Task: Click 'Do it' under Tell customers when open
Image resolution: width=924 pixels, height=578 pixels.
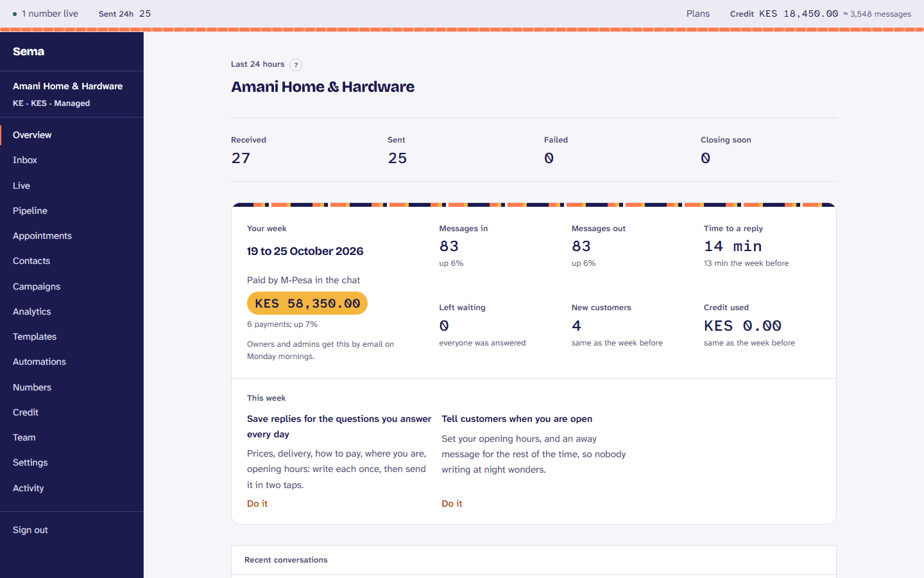Action: tap(452, 504)
